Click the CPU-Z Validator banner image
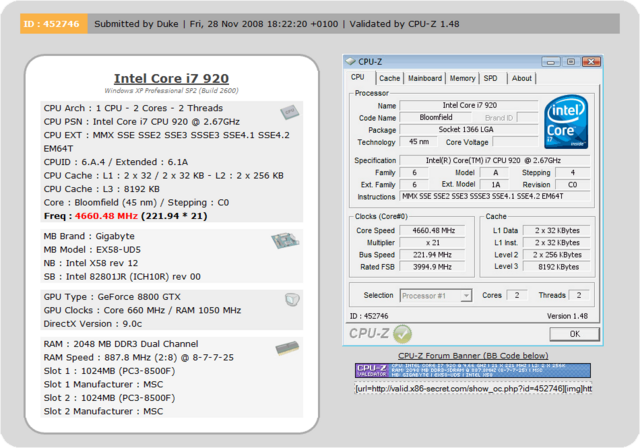Viewport: 640px width, 448px height. 473,370
